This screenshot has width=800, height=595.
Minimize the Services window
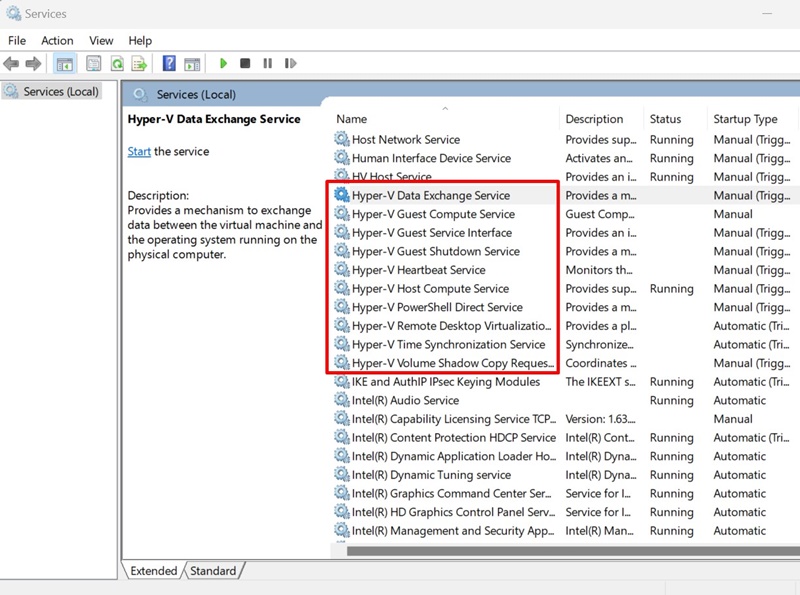767,13
